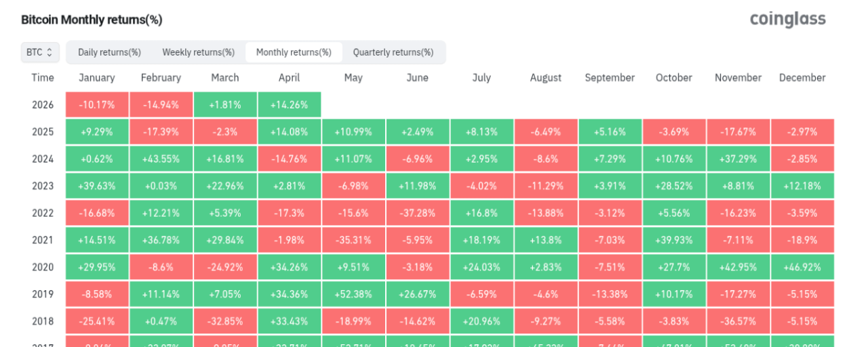Click the January column header
The image size is (868, 347).
[97, 78]
